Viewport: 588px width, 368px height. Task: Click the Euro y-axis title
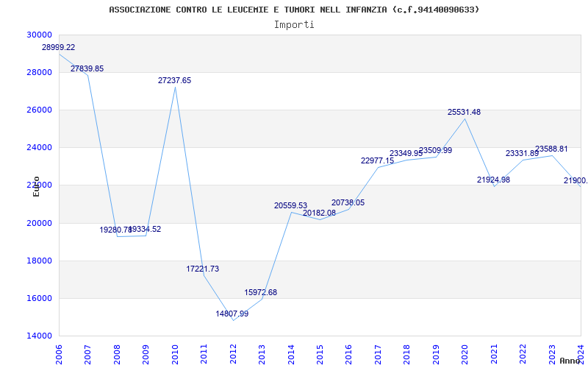(x=36, y=186)
